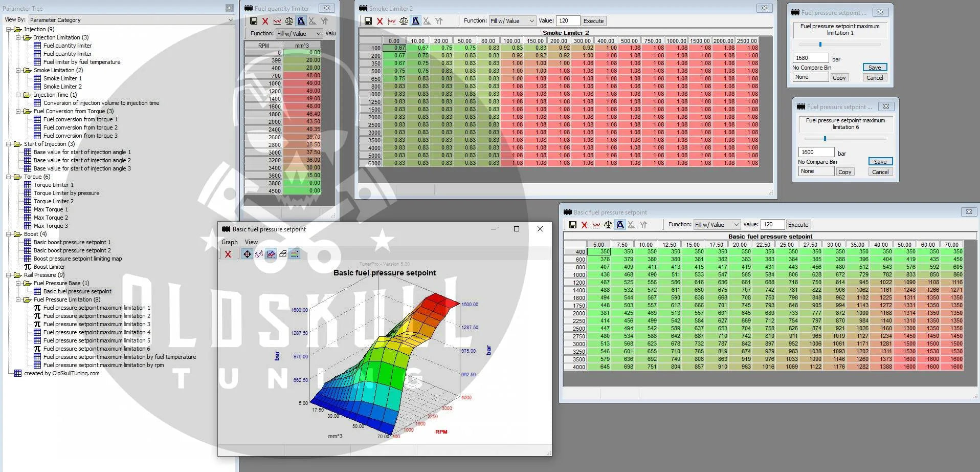This screenshot has width=980, height=472.
Task: Open Function dropdown in Smoke Limiter 2 window
Action: (512, 21)
